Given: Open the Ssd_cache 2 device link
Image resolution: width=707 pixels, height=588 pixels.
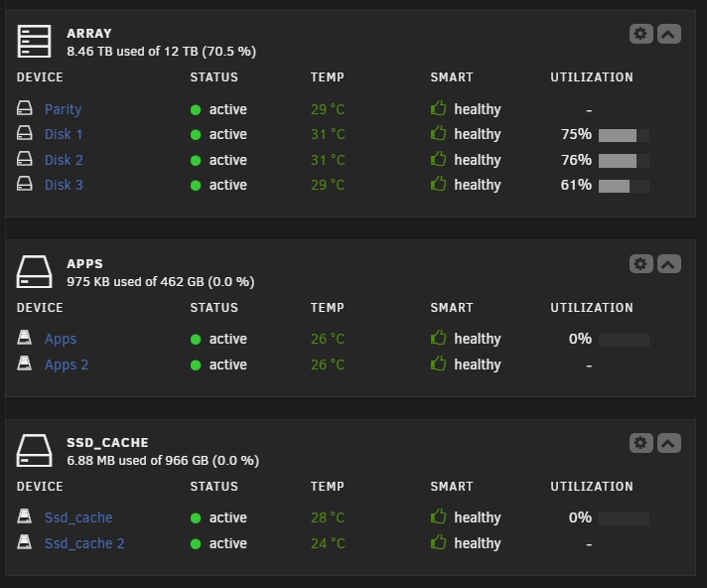Looking at the screenshot, I should (84, 543).
